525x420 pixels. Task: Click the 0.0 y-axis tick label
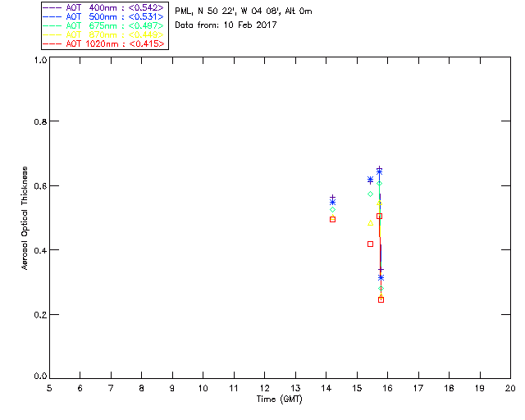pyautogui.click(x=40, y=377)
